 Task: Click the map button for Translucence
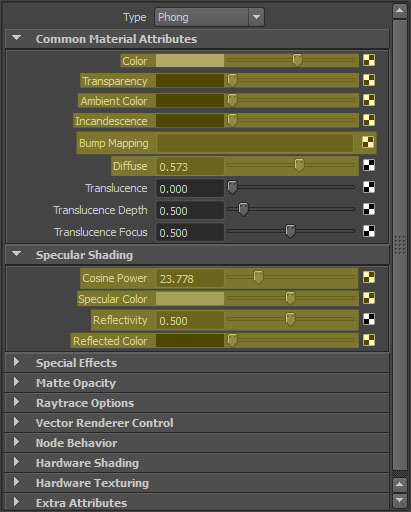click(x=369, y=187)
